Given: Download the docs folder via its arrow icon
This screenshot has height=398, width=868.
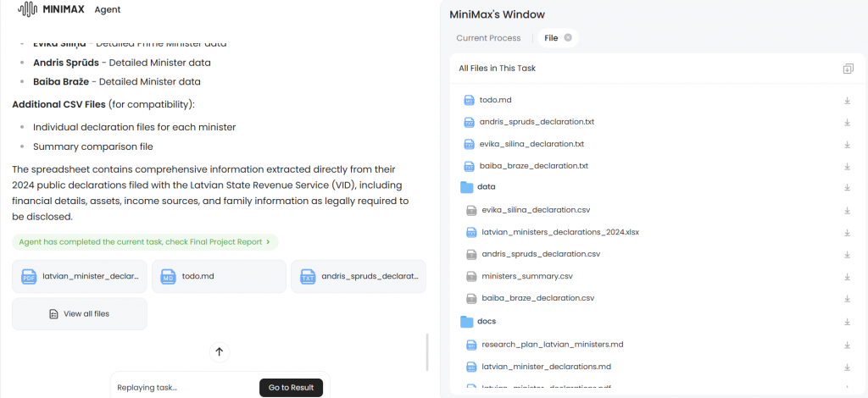Looking at the screenshot, I should coord(847,322).
